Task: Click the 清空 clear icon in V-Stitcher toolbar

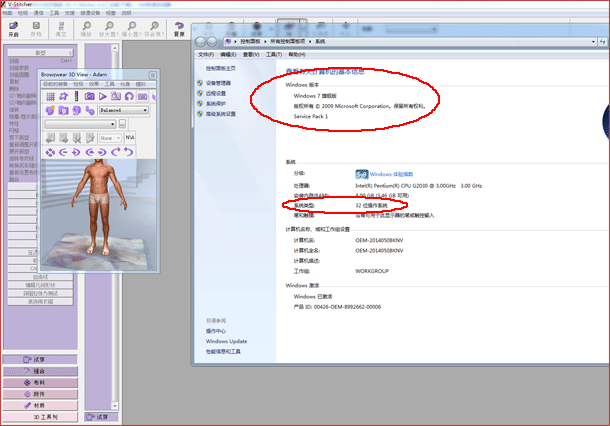Action: (x=61, y=26)
